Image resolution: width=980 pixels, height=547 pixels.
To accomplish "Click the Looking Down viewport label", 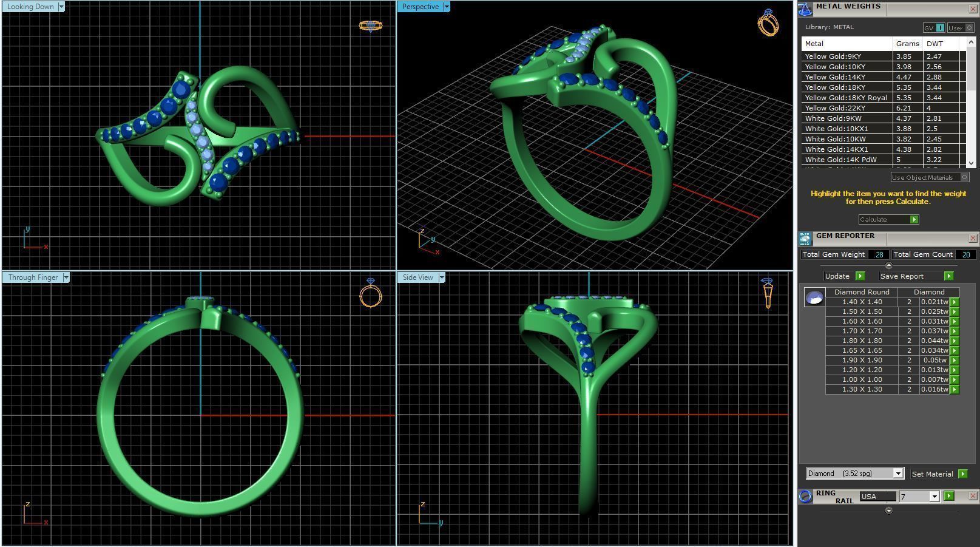I will tap(30, 7).
